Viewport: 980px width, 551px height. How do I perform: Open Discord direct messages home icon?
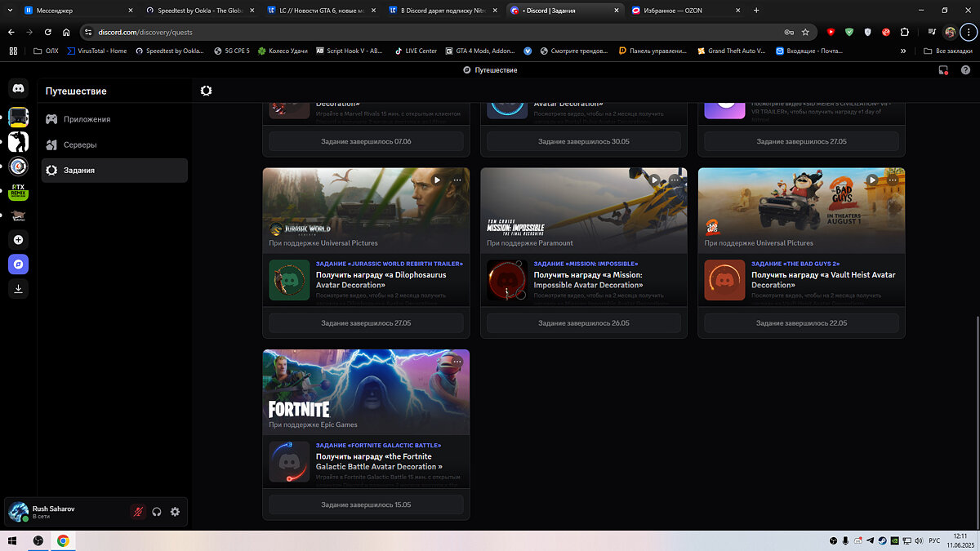click(x=18, y=88)
